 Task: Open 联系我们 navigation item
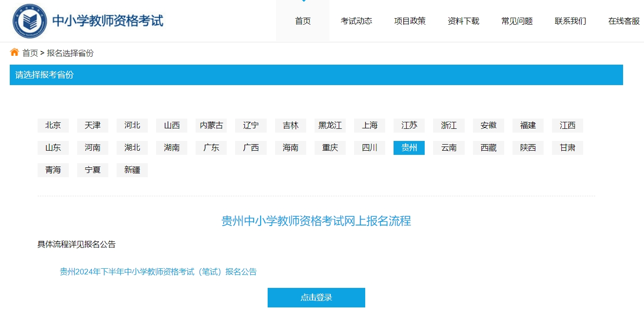570,21
